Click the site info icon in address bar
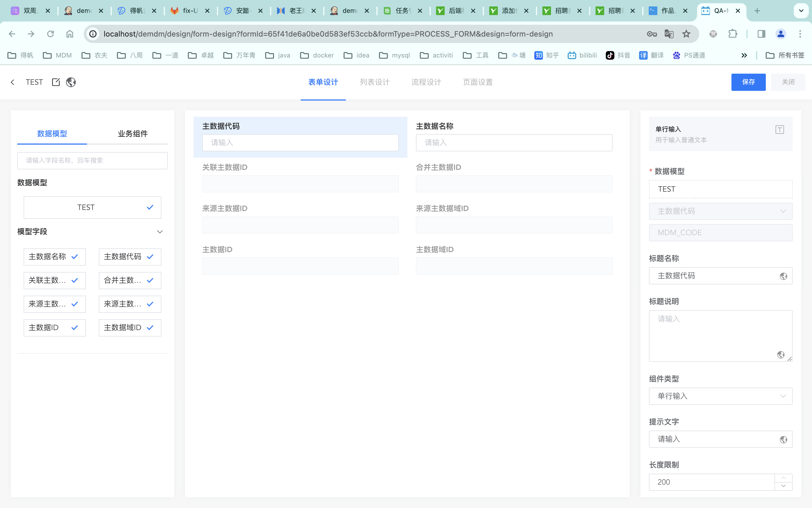 tap(93, 34)
